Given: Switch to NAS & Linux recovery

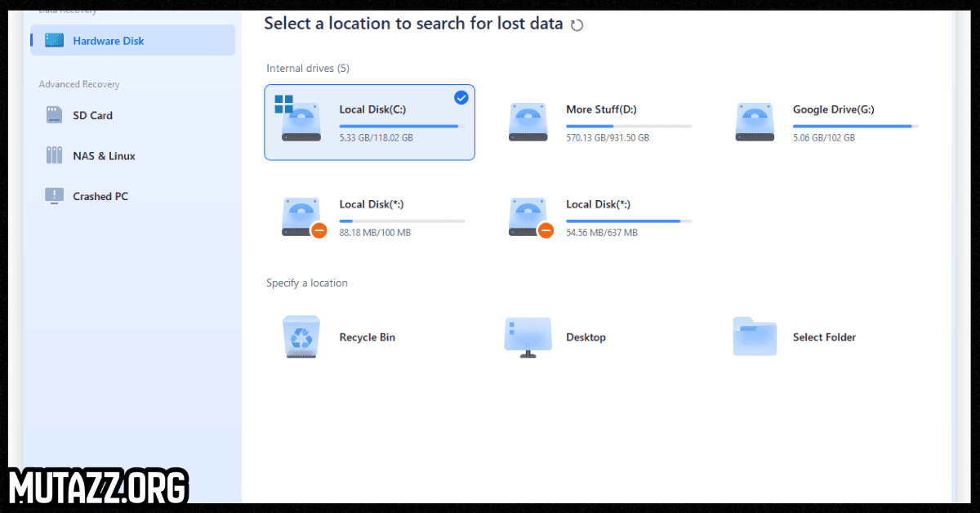Looking at the screenshot, I should [x=104, y=156].
